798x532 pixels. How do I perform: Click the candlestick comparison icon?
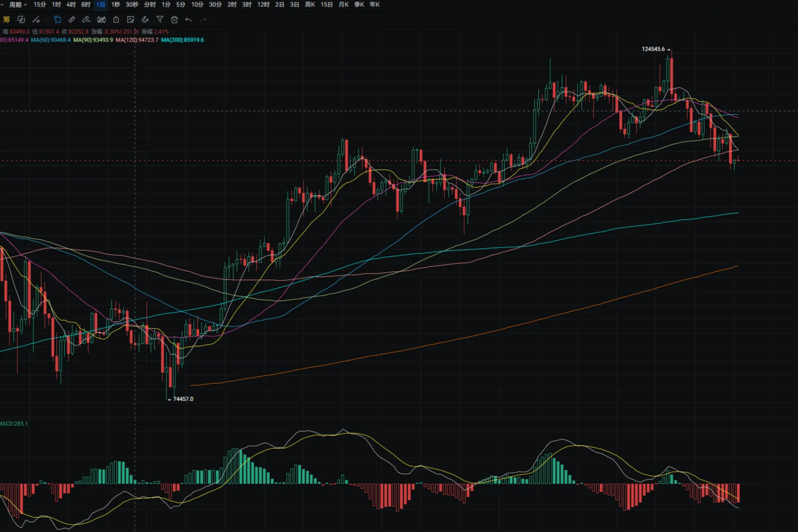(102, 20)
